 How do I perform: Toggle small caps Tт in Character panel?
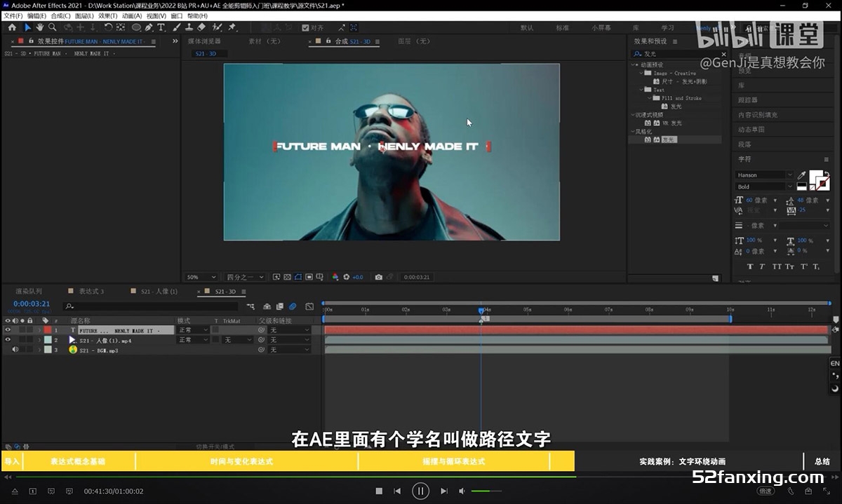tap(789, 266)
